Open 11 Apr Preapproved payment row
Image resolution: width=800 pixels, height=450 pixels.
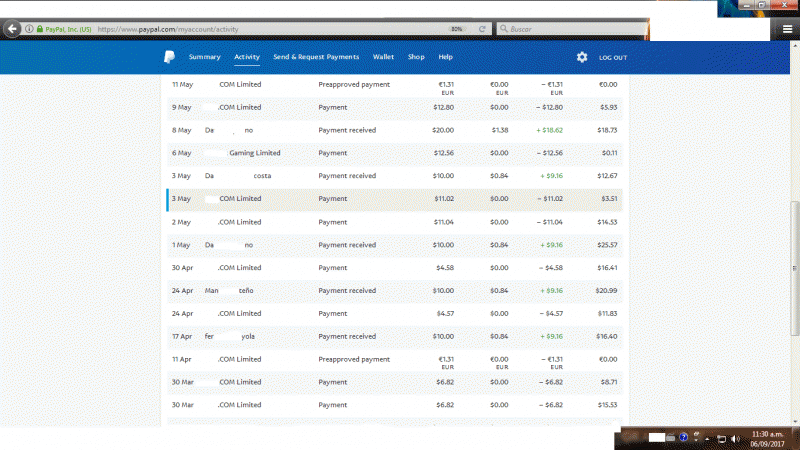(394, 361)
